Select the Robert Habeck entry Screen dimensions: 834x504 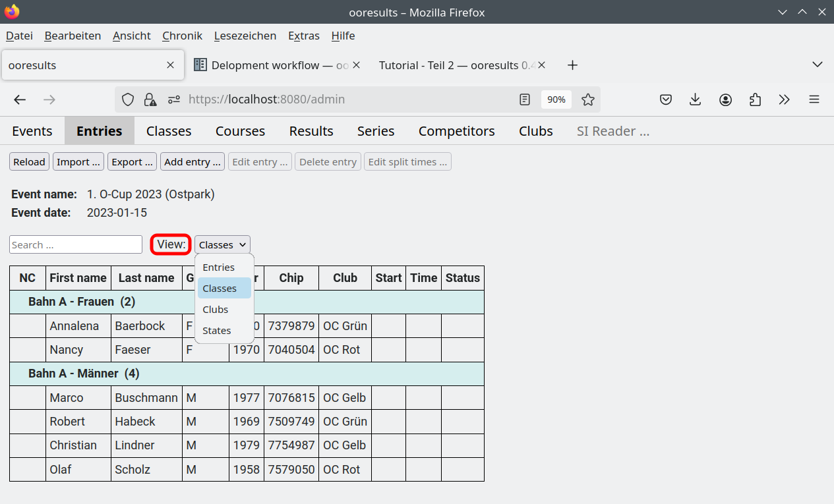(x=247, y=422)
